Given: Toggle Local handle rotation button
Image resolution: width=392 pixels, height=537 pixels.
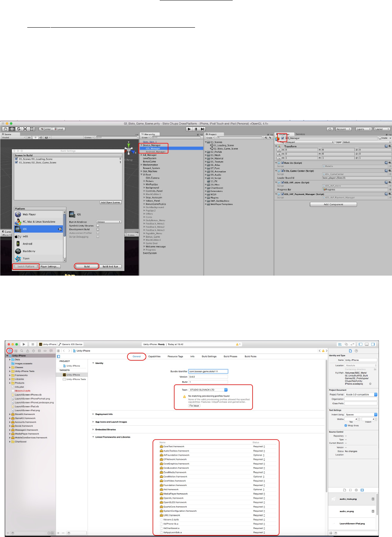Looking at the screenshot, I should (59, 129).
